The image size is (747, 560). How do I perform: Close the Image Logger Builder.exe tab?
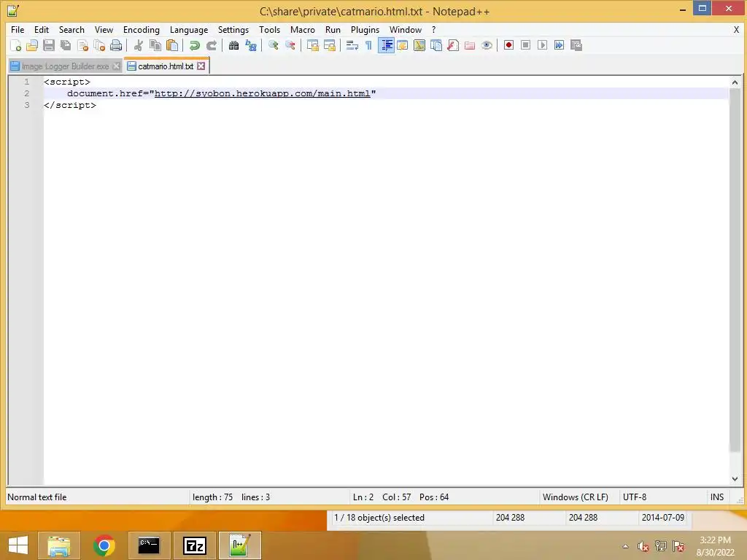pos(116,66)
